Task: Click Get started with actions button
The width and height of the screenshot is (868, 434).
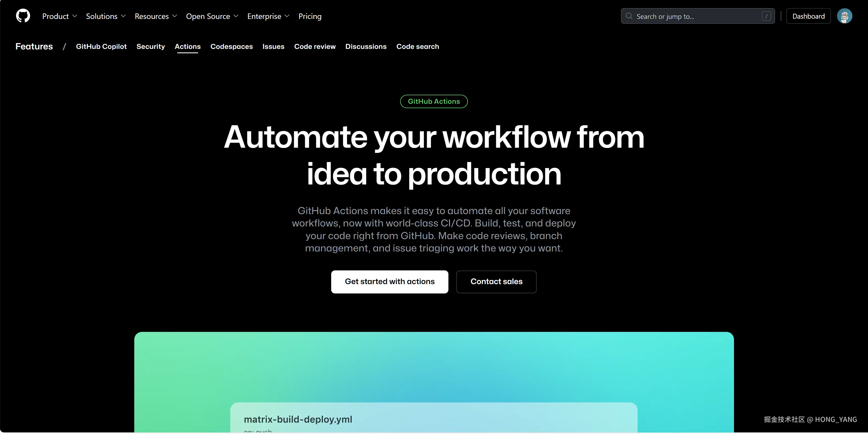Action: (390, 282)
